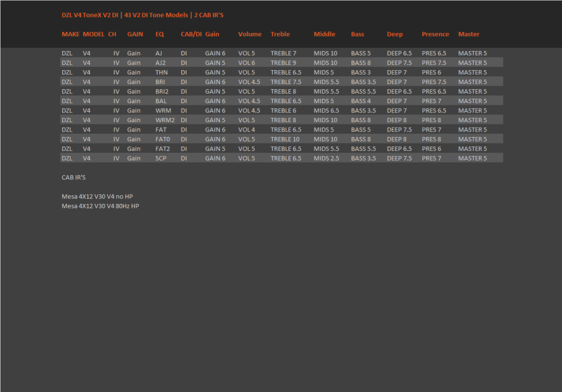The width and height of the screenshot is (562, 392).
Task: Click 'MASTER 5' in the SCP row
Action: coord(473,158)
